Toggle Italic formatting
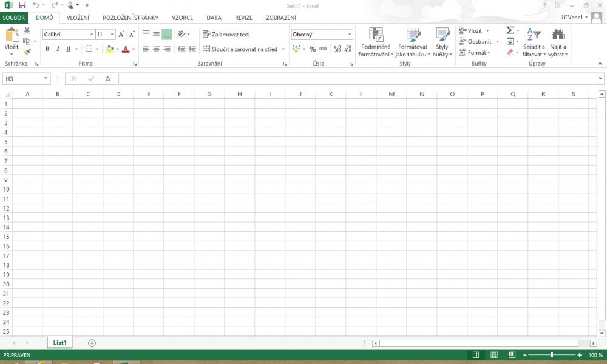 pyautogui.click(x=58, y=49)
